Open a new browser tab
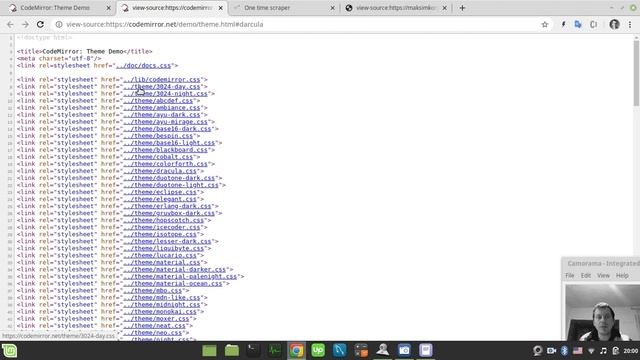Viewport: 640px width, 360px height. pyautogui.click(x=462, y=8)
